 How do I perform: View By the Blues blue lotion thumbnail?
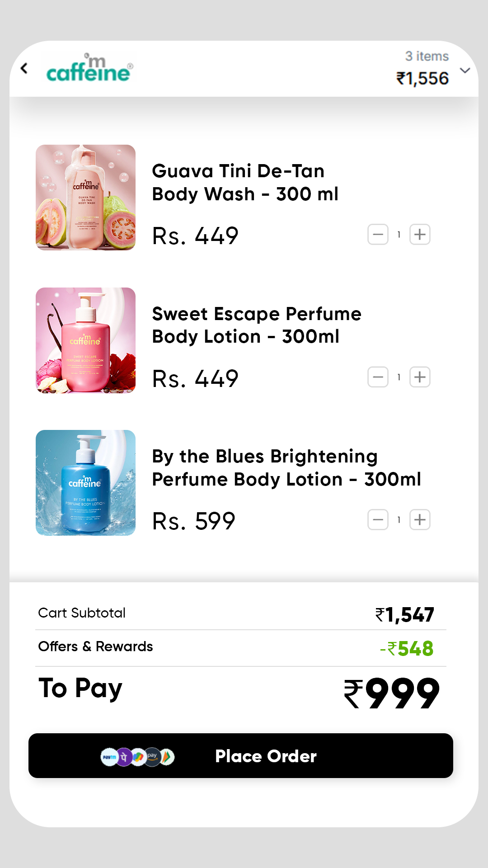(85, 483)
